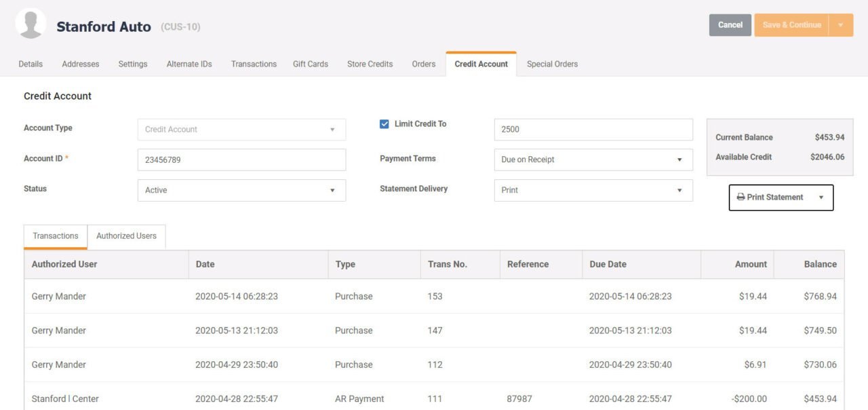
Task: Click the credit limit field showing 2500
Action: tap(593, 130)
